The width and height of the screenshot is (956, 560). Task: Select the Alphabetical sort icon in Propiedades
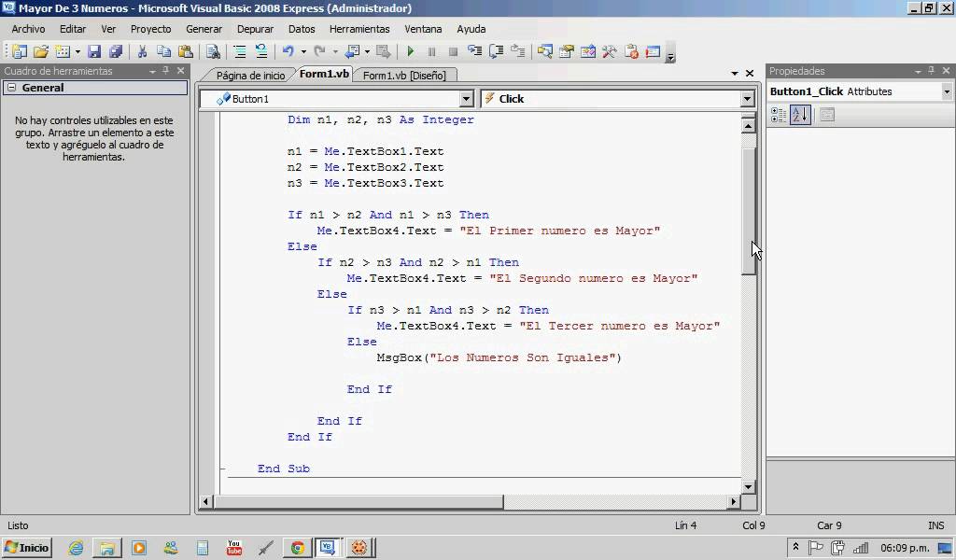(800, 115)
